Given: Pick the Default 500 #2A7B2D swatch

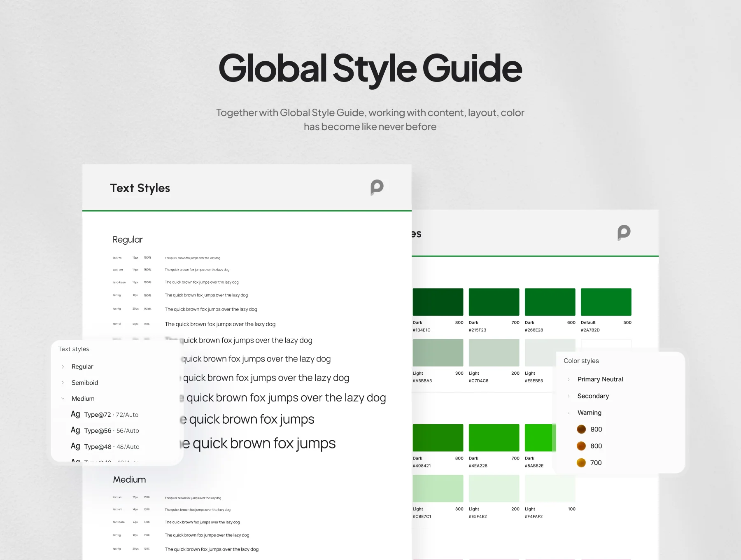Looking at the screenshot, I should (606, 302).
